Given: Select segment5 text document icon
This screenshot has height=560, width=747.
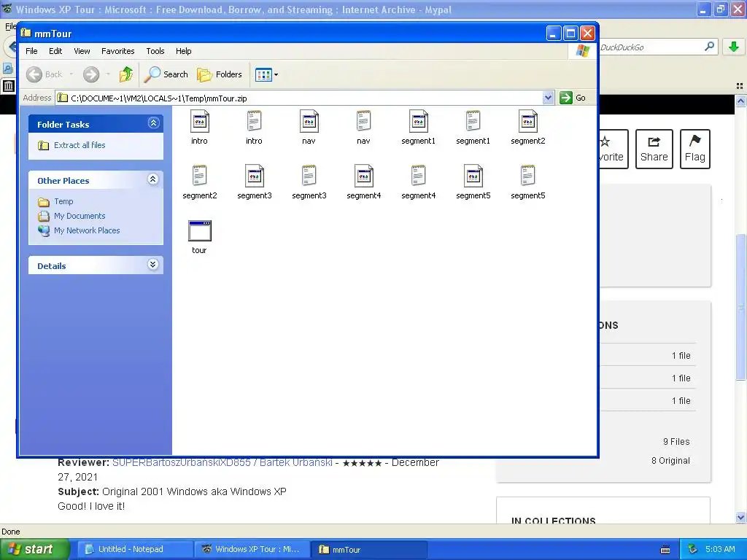Looking at the screenshot, I should (528, 176).
